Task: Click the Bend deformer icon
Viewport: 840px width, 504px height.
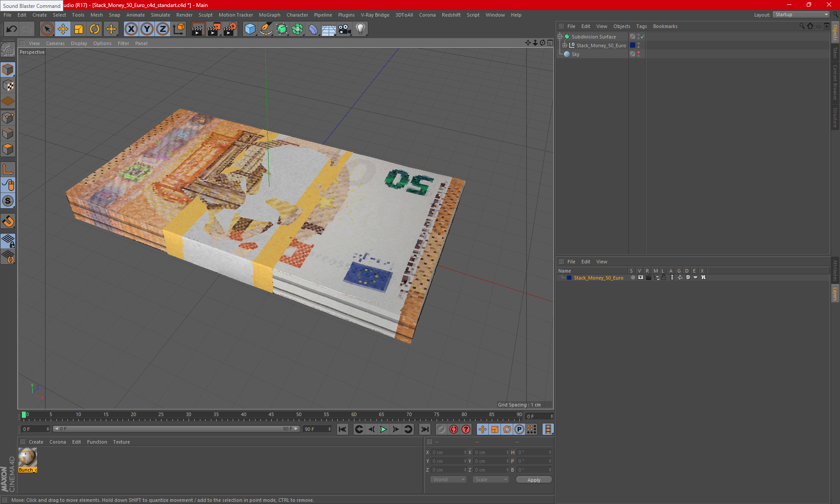Action: click(313, 29)
